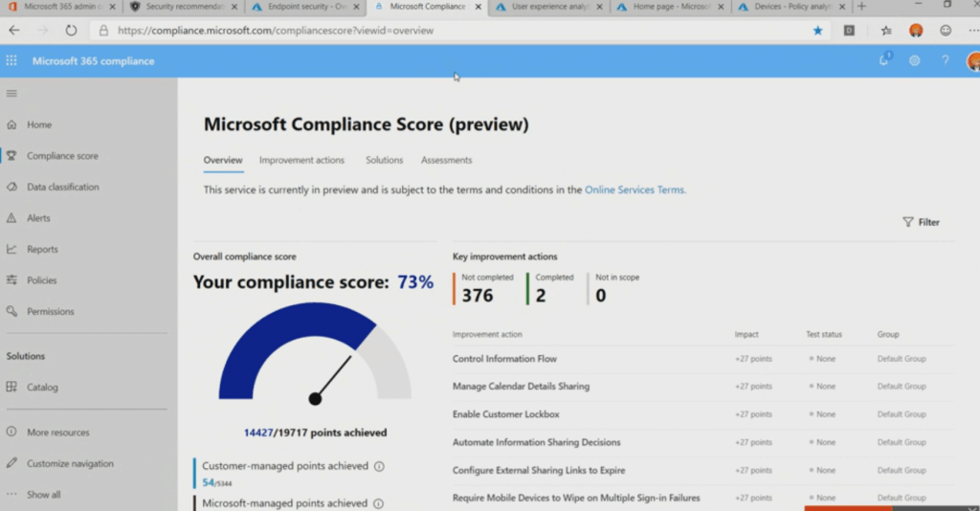980x511 pixels.
Task: Click the Not in scope count 0
Action: 601,295
